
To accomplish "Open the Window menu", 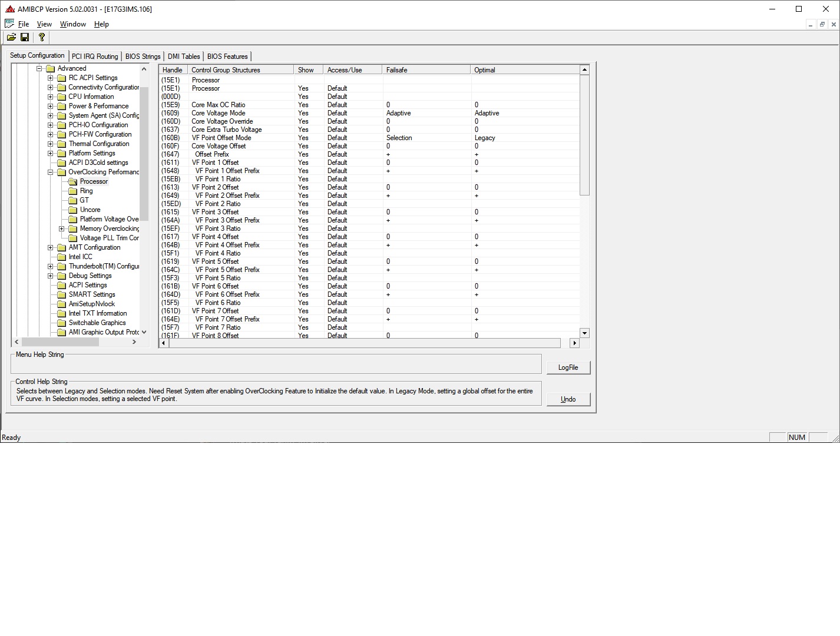I will click(73, 24).
